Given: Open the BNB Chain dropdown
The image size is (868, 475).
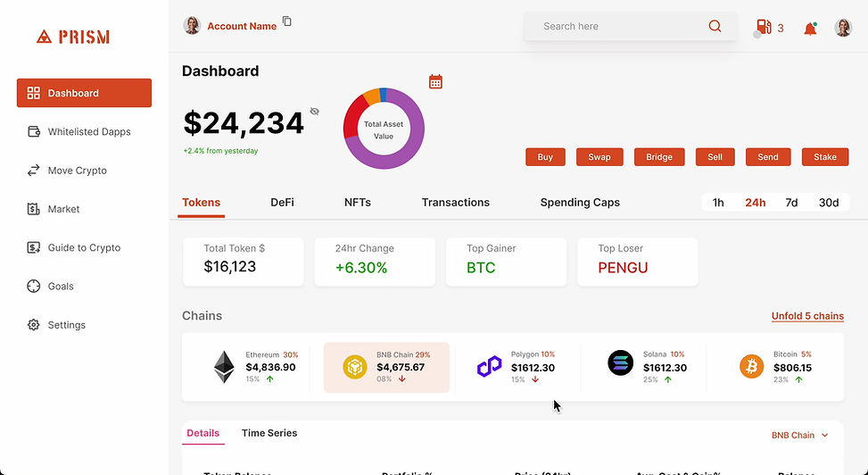Looking at the screenshot, I should point(800,435).
